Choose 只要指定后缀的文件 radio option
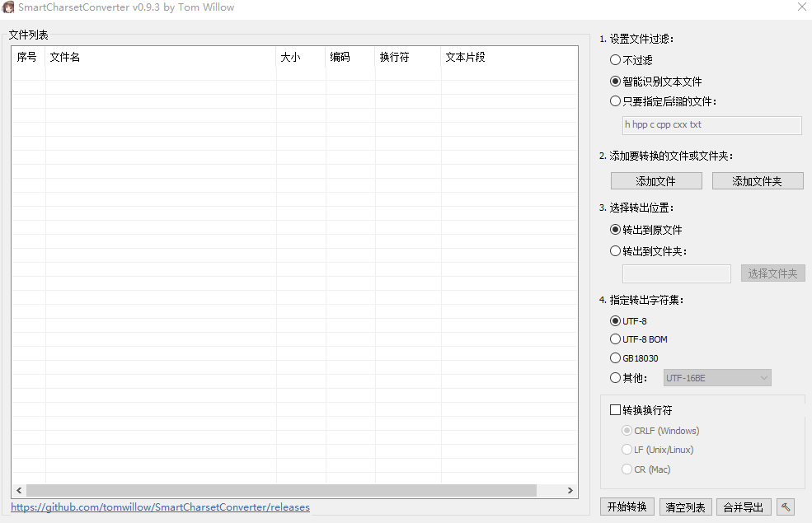 pyautogui.click(x=664, y=101)
